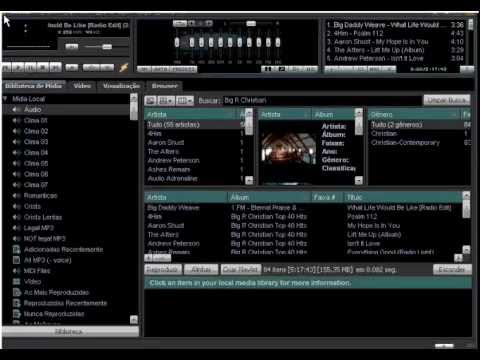Pause the current song
The width and height of the screenshot is (480, 360).
coord(31,68)
